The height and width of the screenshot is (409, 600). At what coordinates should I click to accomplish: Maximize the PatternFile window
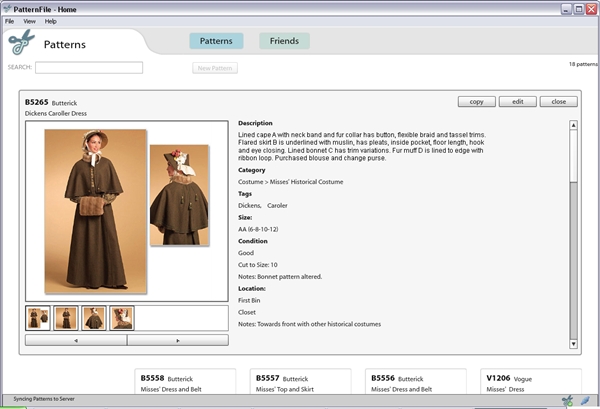(579, 9)
